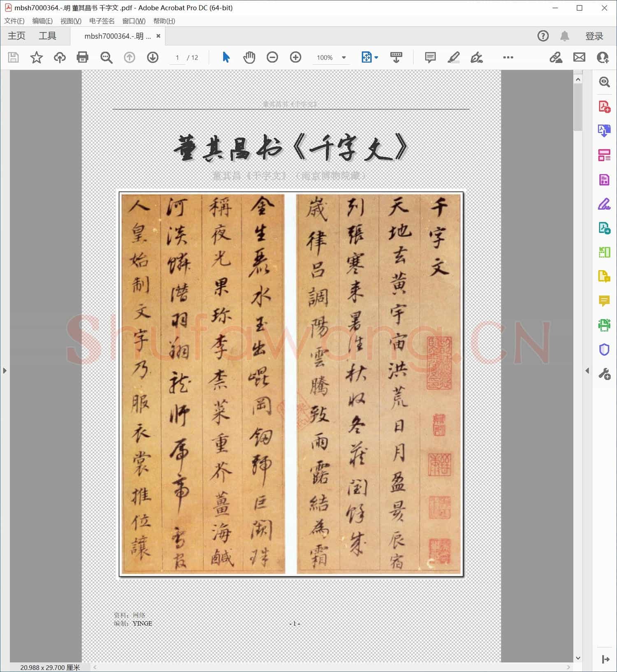Open the 视图(V) menu

tap(71, 21)
